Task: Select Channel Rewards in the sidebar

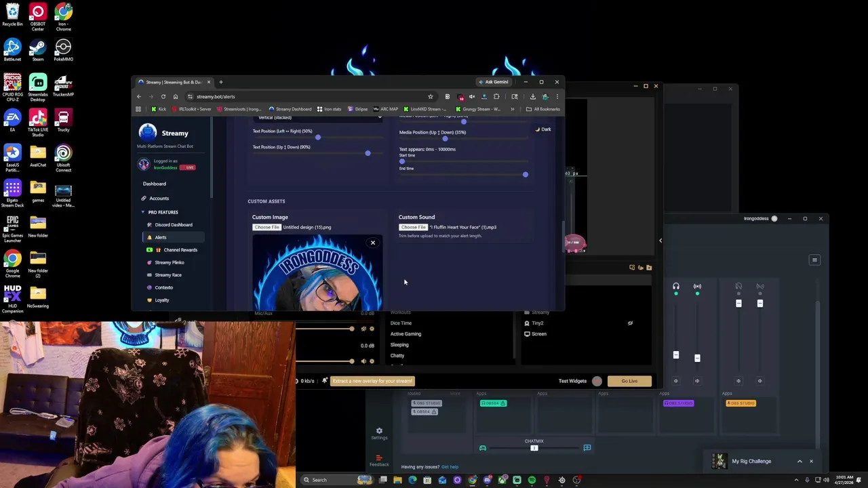Action: click(180, 249)
